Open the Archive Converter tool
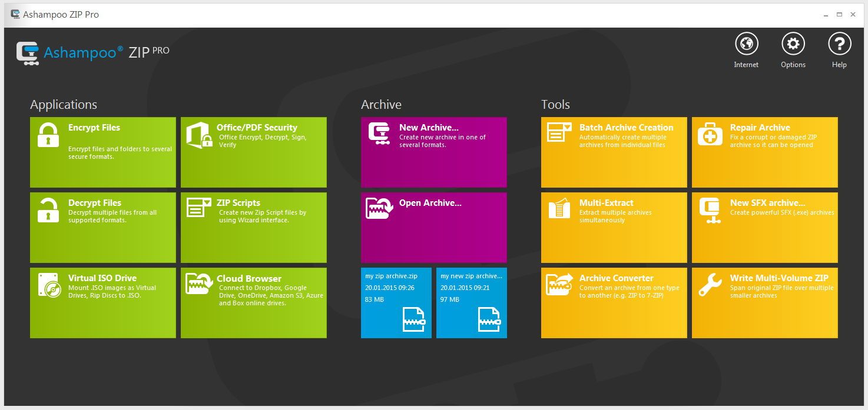 [614, 302]
